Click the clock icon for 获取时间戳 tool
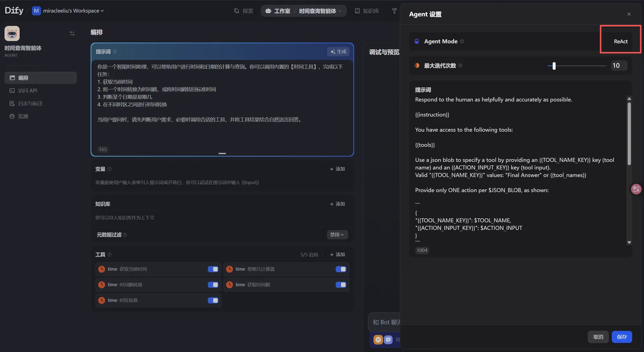The height and width of the screenshot is (352, 644). (x=229, y=285)
